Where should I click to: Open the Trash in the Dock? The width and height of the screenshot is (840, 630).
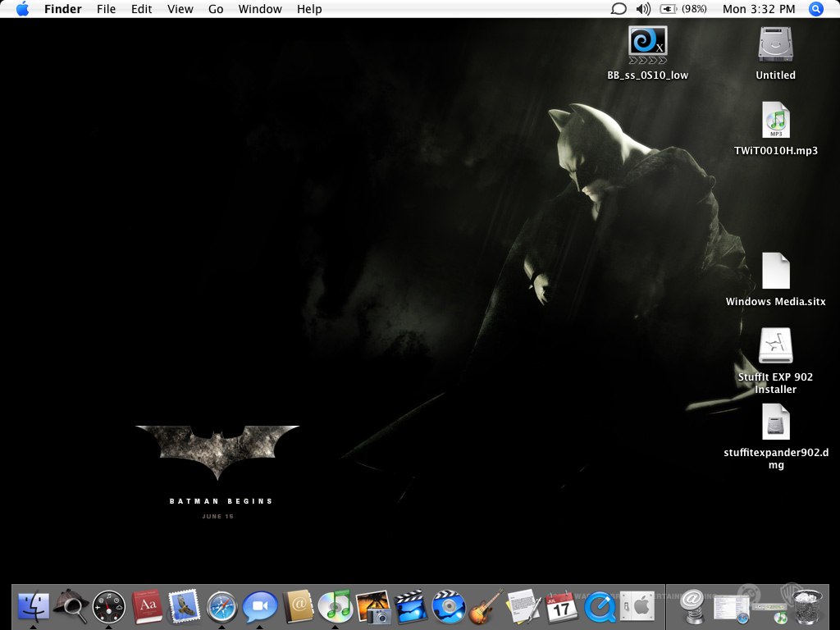(x=807, y=606)
